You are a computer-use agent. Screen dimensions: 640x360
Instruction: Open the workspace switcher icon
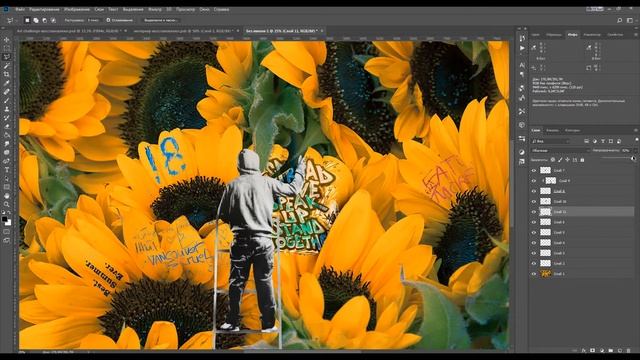point(630,20)
